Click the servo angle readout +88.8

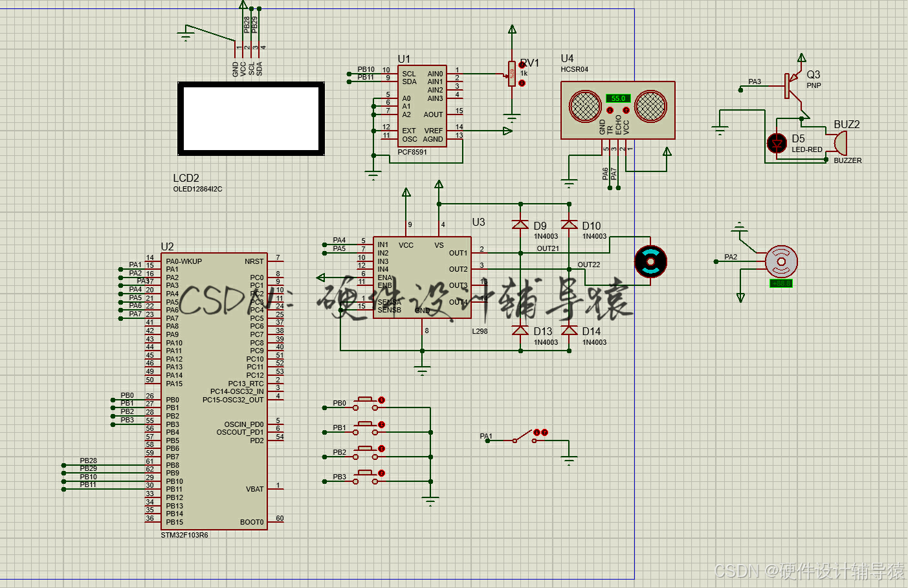point(781,283)
